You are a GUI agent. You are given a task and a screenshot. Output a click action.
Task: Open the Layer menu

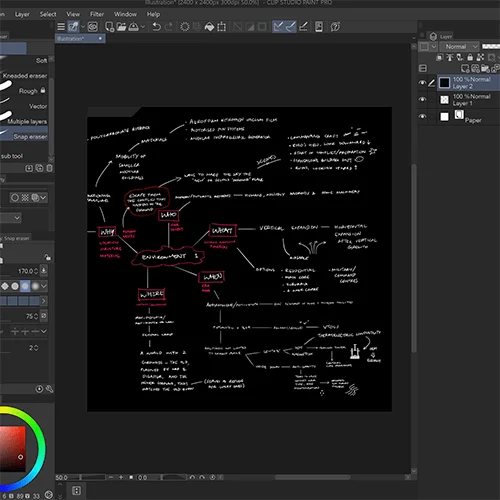22,14
